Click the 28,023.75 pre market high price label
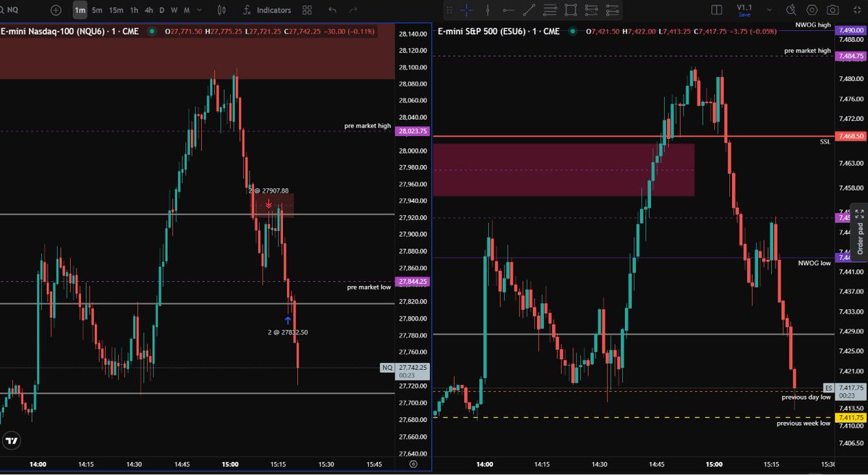Image resolution: width=868 pixels, height=475 pixels. pos(412,131)
